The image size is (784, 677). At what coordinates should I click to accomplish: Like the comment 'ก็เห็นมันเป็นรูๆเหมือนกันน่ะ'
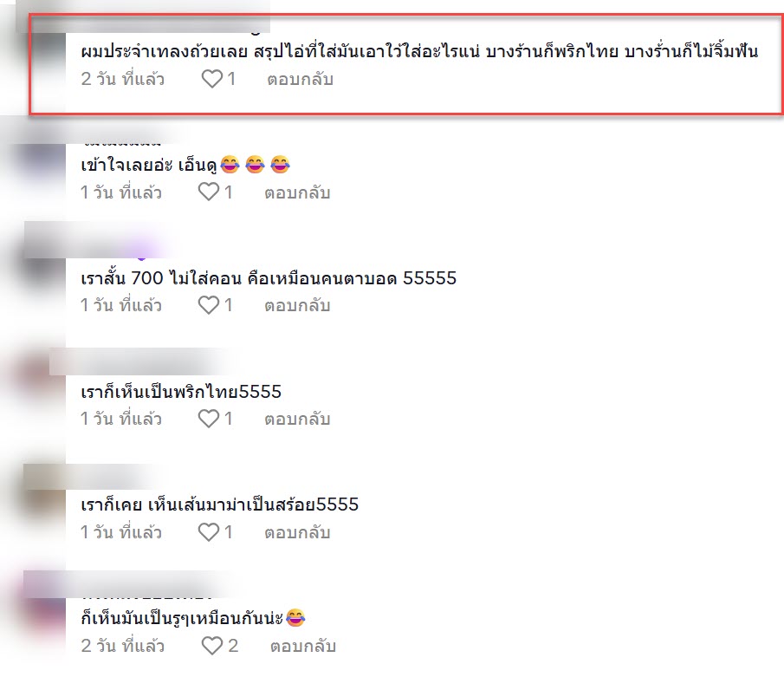coord(212,646)
